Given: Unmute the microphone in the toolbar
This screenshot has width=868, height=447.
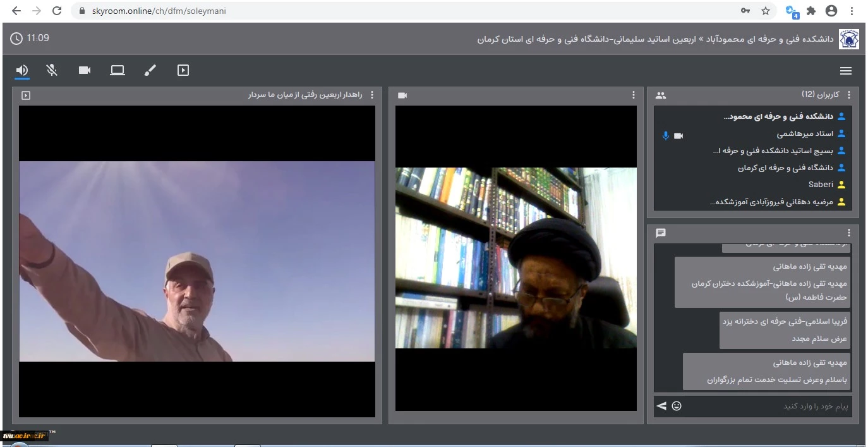Looking at the screenshot, I should [x=52, y=70].
